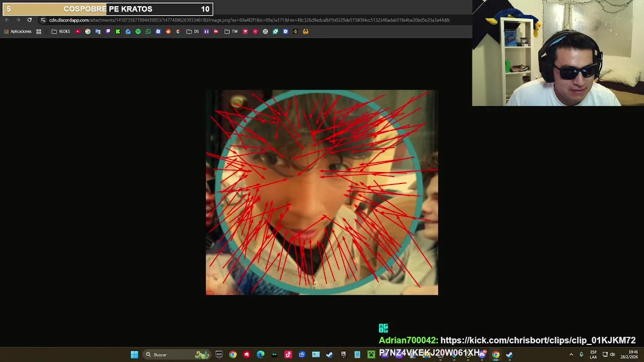
Task: Open Epic Games Launcher in taskbar
Action: click(x=344, y=355)
